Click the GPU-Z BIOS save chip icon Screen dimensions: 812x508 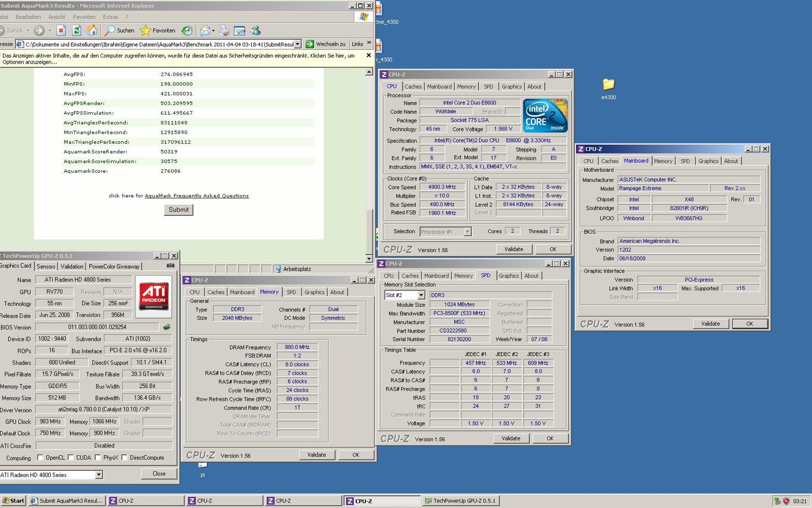tap(166, 327)
